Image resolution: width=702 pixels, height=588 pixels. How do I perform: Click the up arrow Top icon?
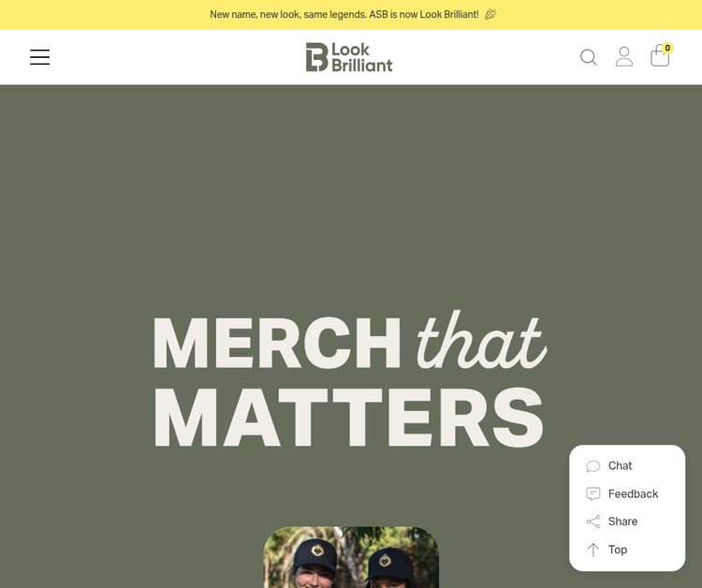pos(593,550)
